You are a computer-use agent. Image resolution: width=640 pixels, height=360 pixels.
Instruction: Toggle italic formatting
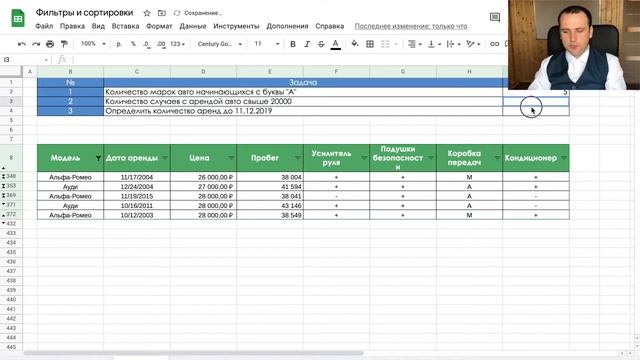(307, 44)
